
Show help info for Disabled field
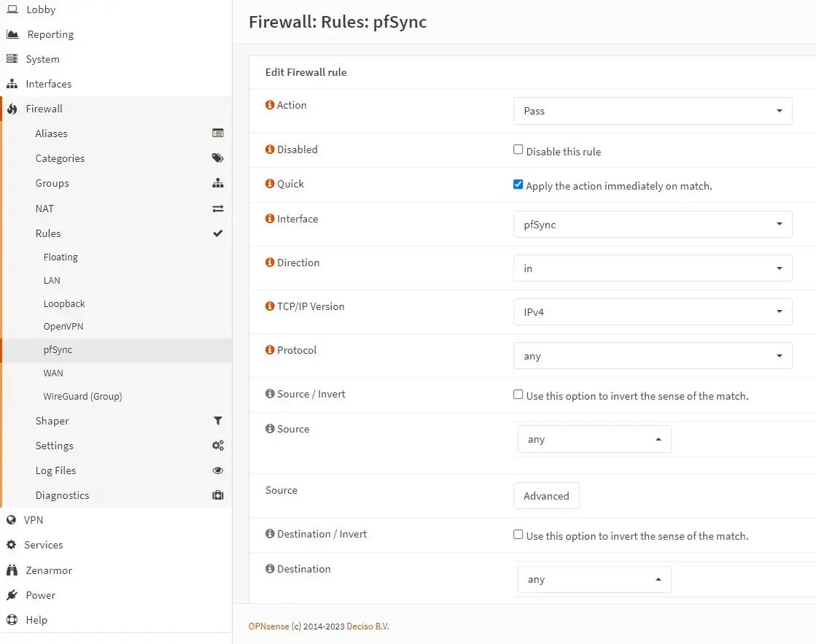[270, 150]
